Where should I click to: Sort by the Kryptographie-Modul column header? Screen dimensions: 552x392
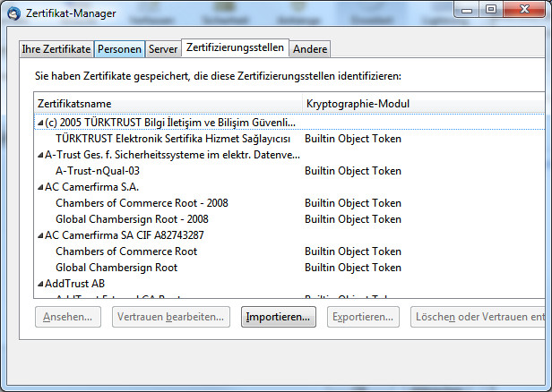pos(424,103)
